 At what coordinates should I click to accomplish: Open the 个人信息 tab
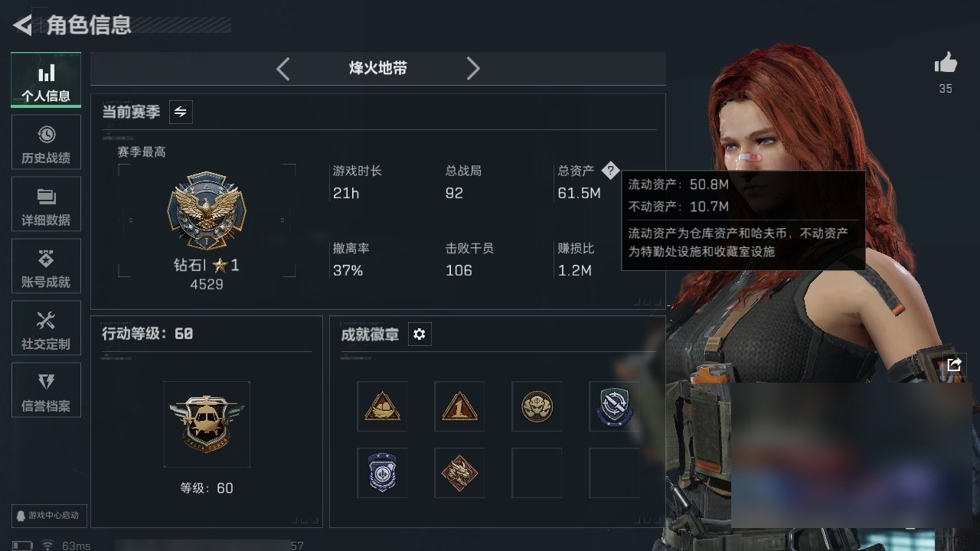46,80
